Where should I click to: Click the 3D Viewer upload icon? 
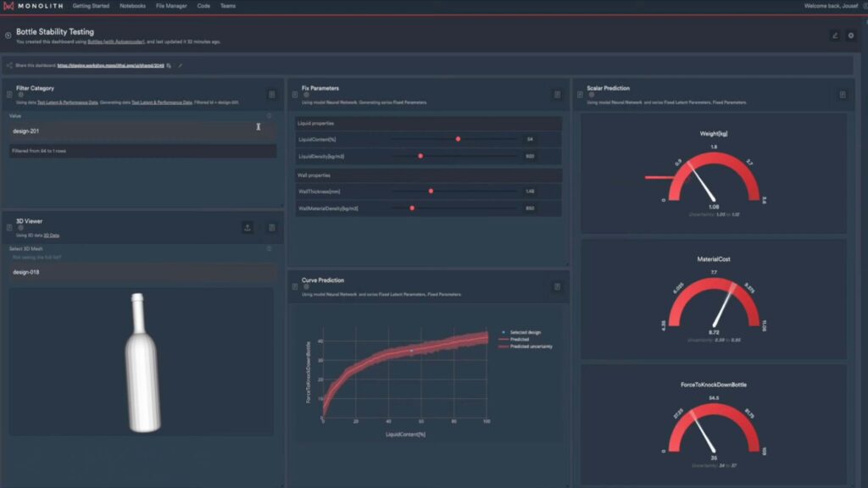248,227
